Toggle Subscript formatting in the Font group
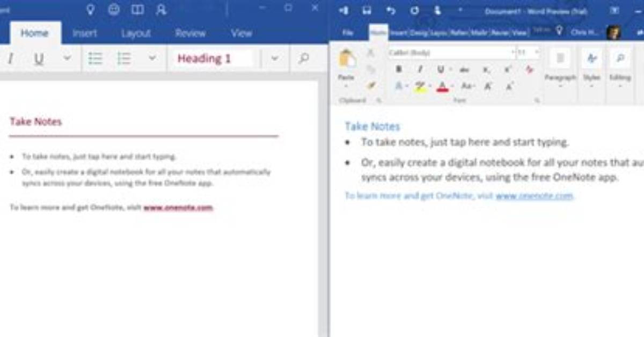 point(486,70)
